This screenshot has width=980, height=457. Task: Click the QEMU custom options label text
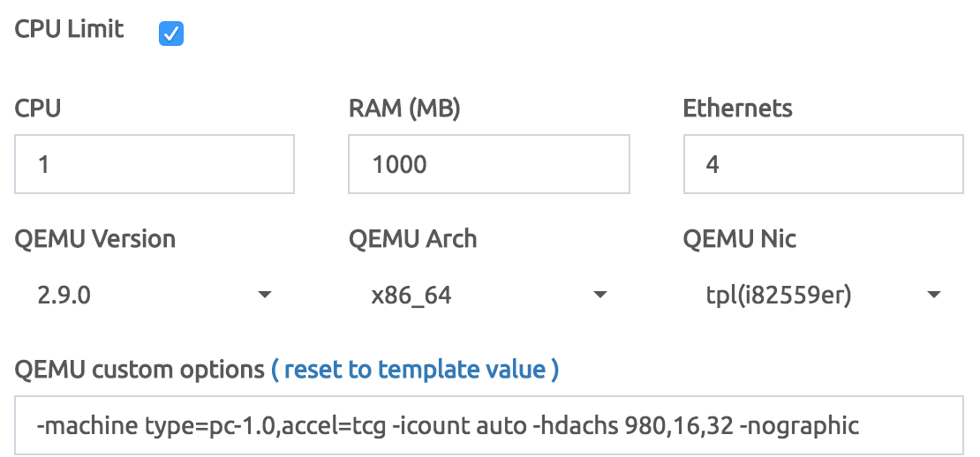(x=139, y=370)
